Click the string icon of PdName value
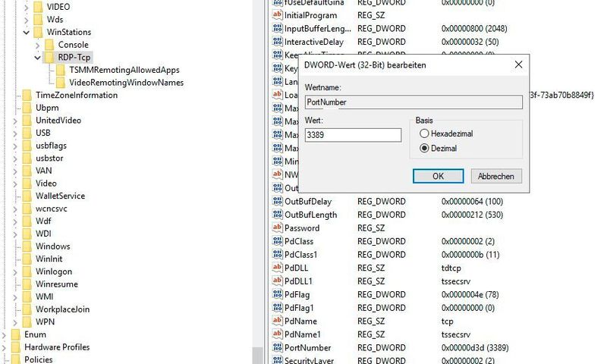The width and height of the screenshot is (607, 364). coord(277,321)
